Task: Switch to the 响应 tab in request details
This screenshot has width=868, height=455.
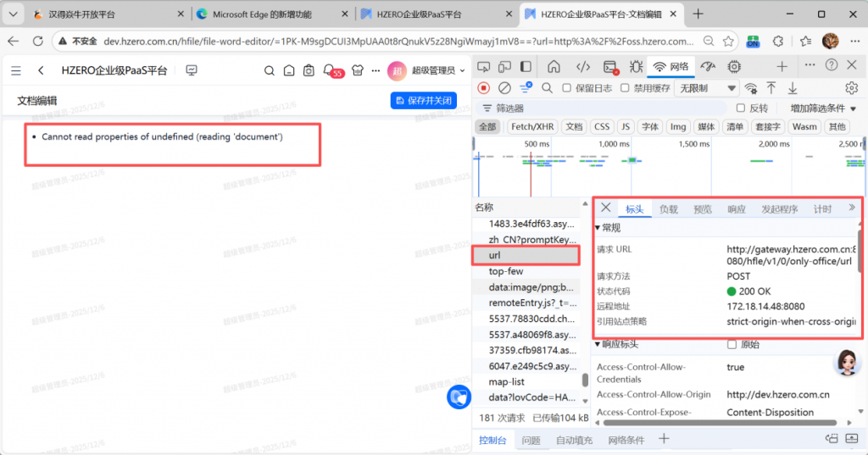Action: [736, 209]
